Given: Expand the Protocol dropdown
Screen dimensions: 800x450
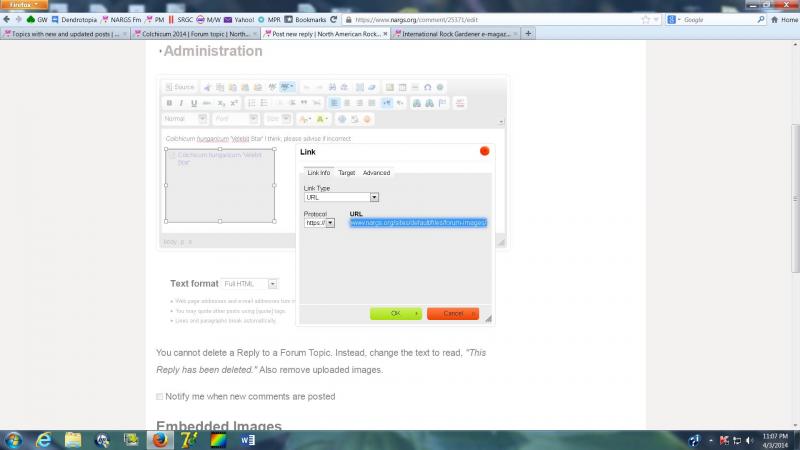Looking at the screenshot, I should pos(320,223).
